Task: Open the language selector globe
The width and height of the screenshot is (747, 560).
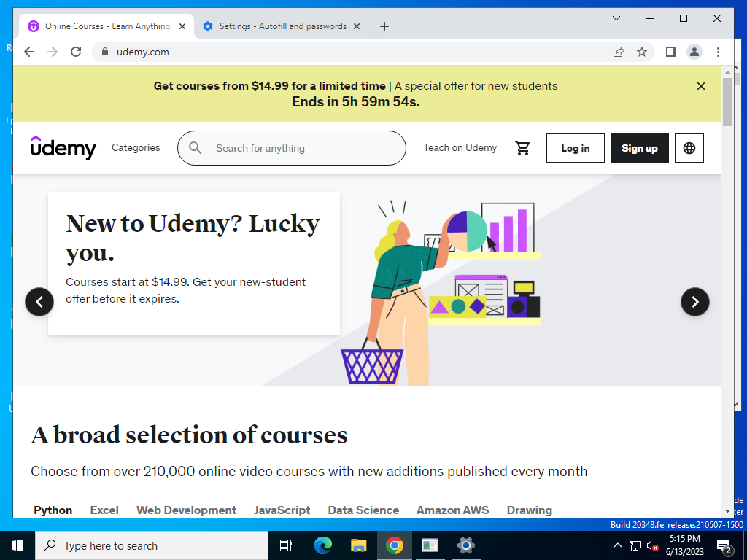Action: 689,148
